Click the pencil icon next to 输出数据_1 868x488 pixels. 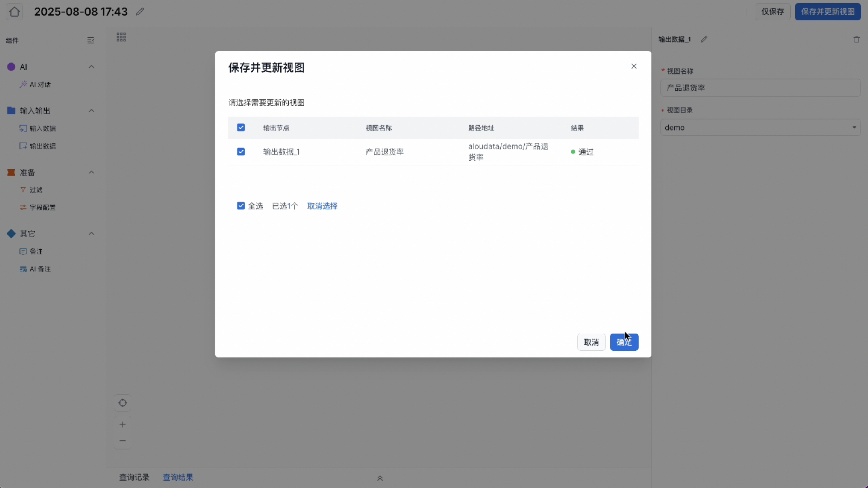(704, 39)
